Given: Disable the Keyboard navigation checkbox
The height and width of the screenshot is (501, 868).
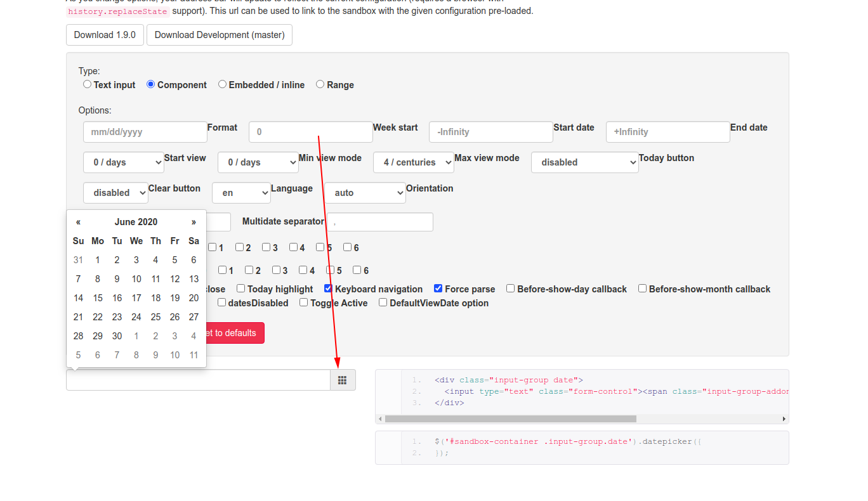Looking at the screenshot, I should (x=328, y=289).
